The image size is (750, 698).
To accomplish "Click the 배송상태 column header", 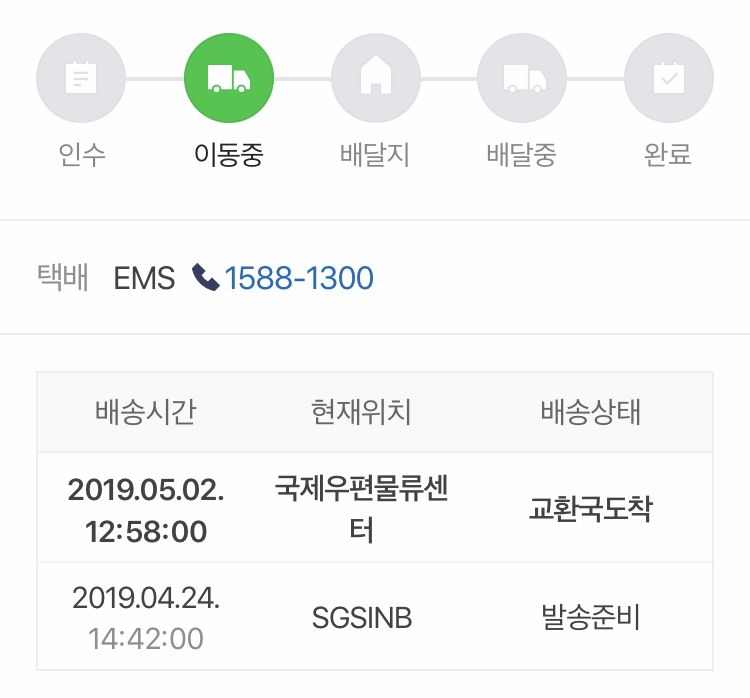I will pos(591,412).
